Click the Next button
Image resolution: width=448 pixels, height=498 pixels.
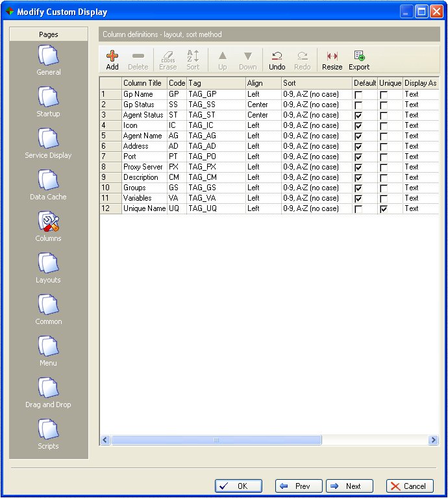(350, 486)
